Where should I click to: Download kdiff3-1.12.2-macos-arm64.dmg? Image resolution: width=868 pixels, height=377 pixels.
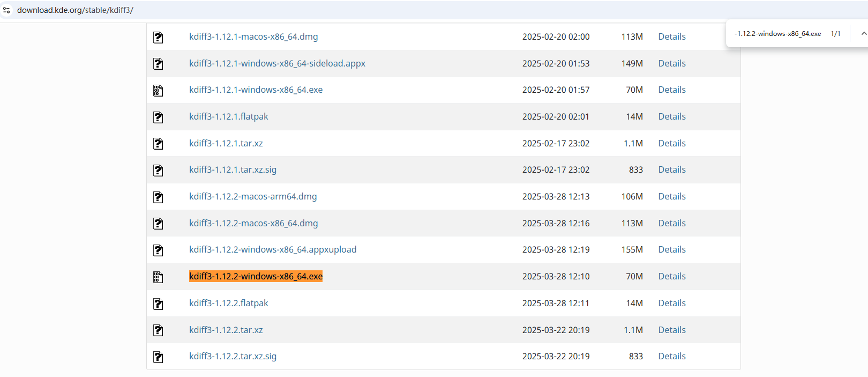pos(253,196)
